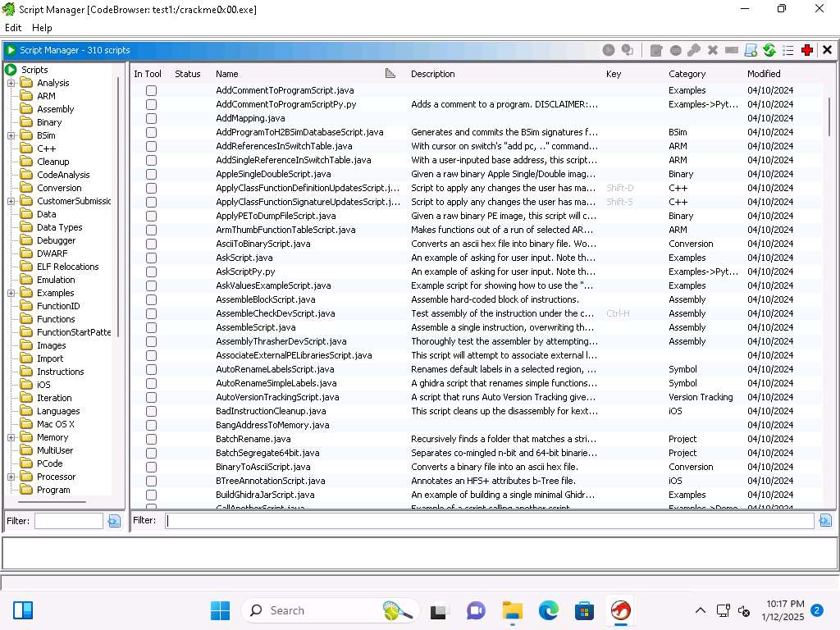
Task: Click the Delete Script X icon
Action: coord(713,50)
